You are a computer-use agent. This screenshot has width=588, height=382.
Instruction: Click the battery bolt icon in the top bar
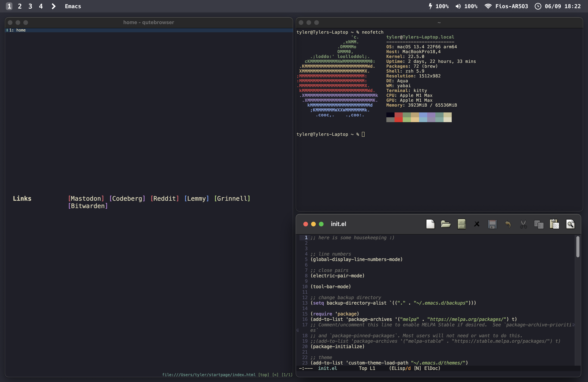pos(430,6)
